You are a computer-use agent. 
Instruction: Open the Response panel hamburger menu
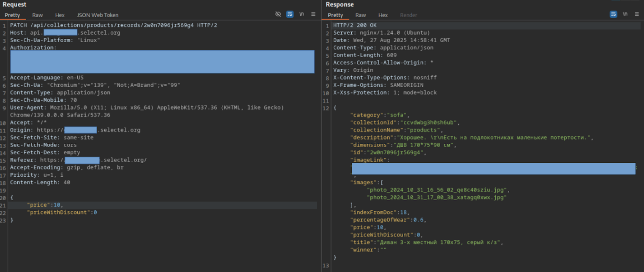(x=636, y=14)
